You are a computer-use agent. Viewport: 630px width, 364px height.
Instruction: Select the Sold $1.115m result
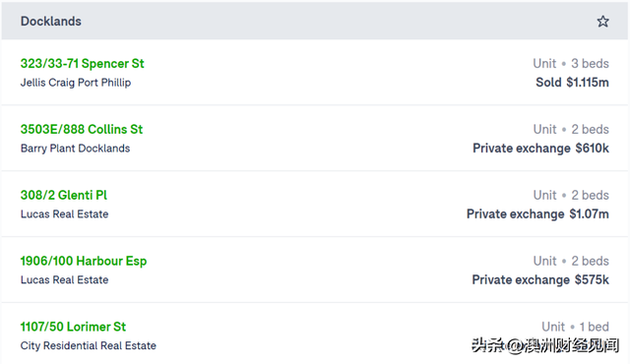[572, 83]
